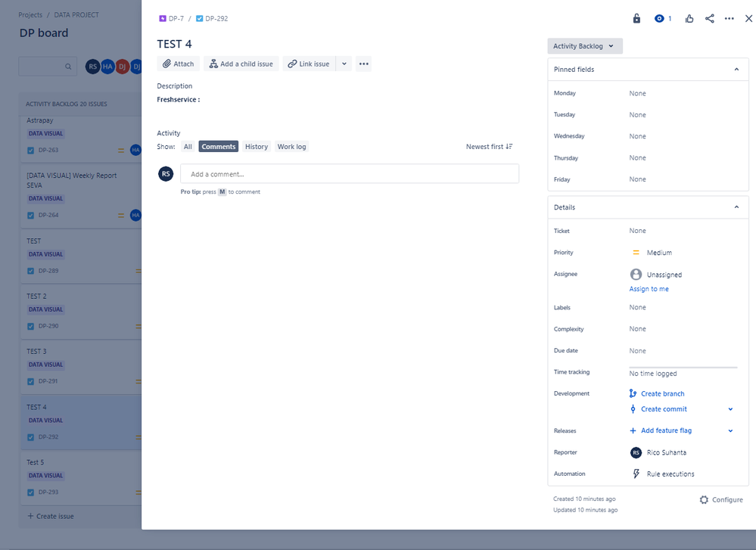This screenshot has height=550, width=756.
Task: Edit the Labels field value
Action: 637,307
